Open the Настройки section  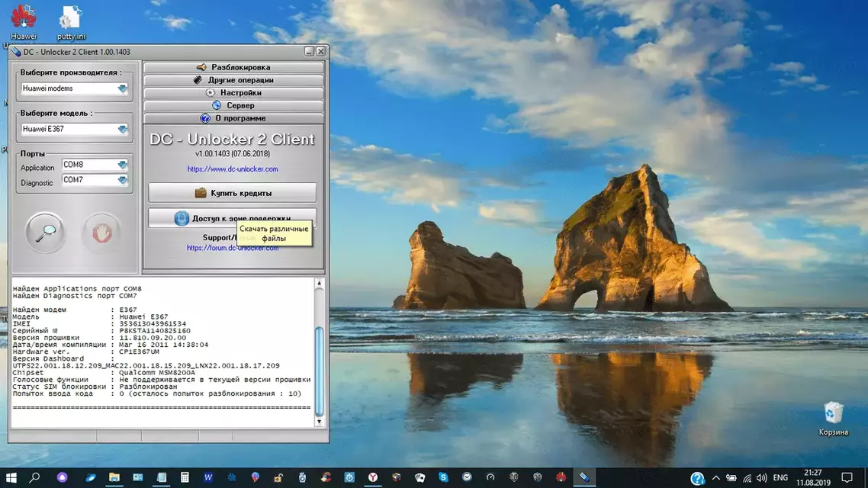[x=234, y=92]
